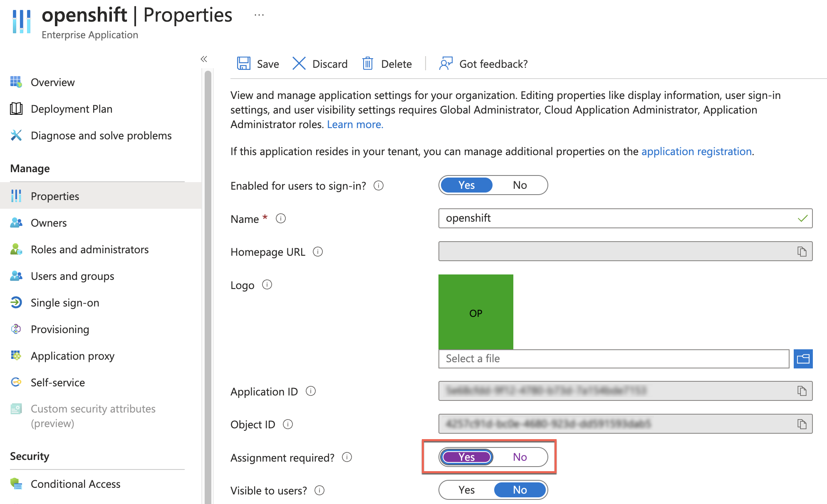Image resolution: width=827 pixels, height=504 pixels.
Task: Collapse the left navigation panel
Action: (x=204, y=59)
